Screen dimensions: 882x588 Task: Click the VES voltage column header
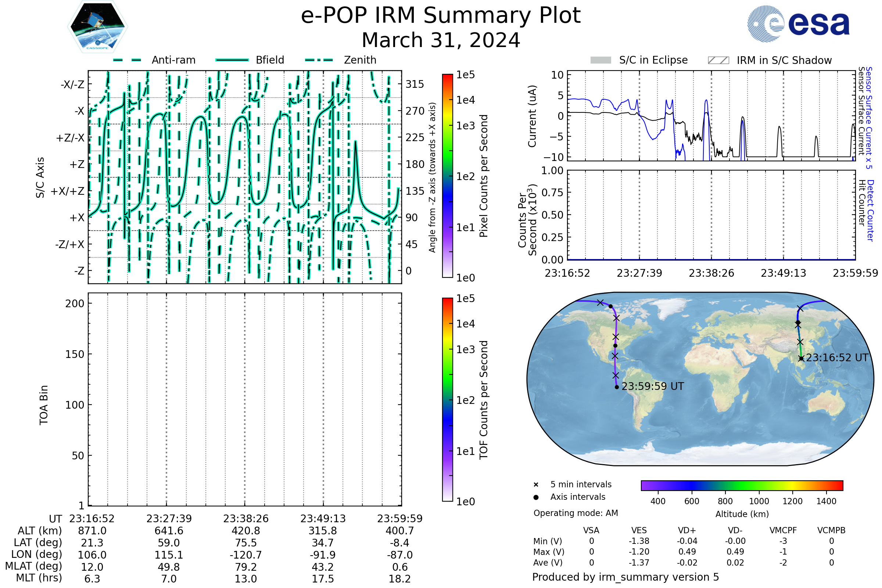click(x=639, y=530)
